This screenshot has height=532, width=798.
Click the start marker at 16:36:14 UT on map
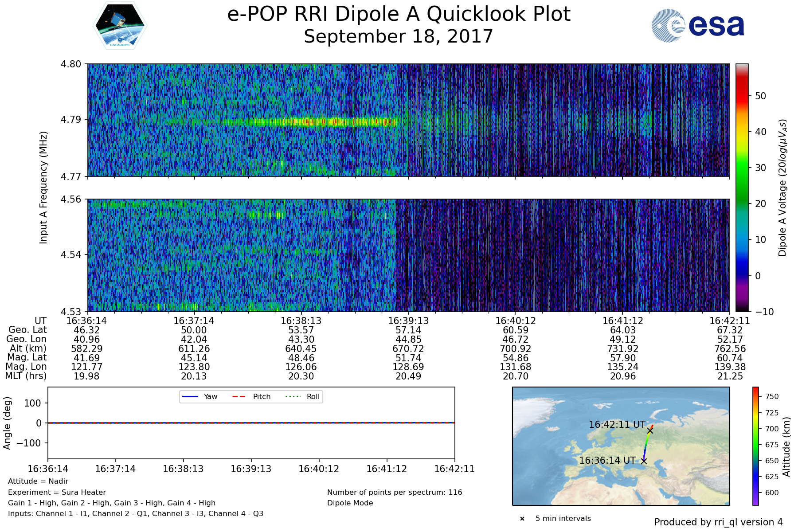click(x=644, y=461)
